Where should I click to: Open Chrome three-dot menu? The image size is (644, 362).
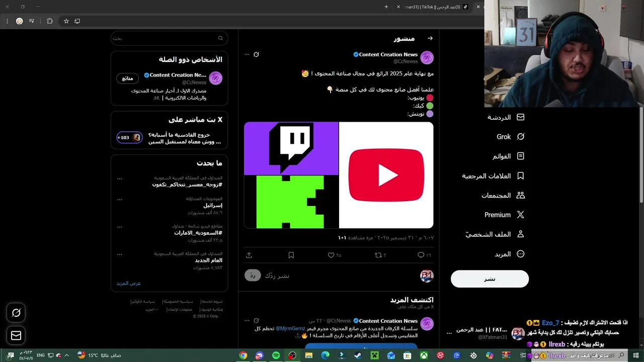pos(7,21)
